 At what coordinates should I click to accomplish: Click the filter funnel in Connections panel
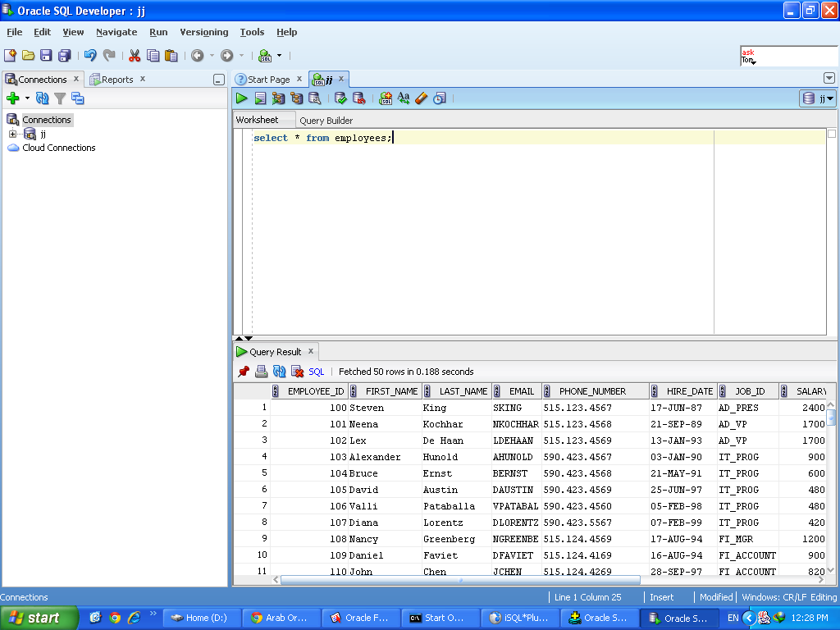60,98
